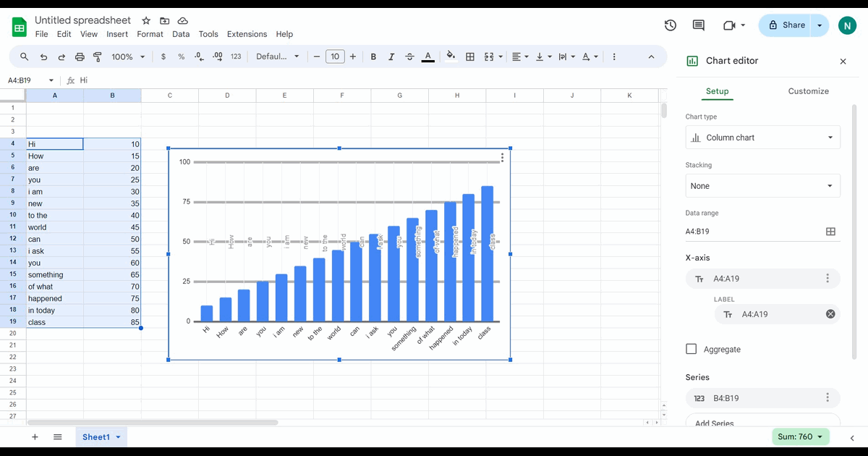
Task: Redo the last action
Action: tap(61, 56)
